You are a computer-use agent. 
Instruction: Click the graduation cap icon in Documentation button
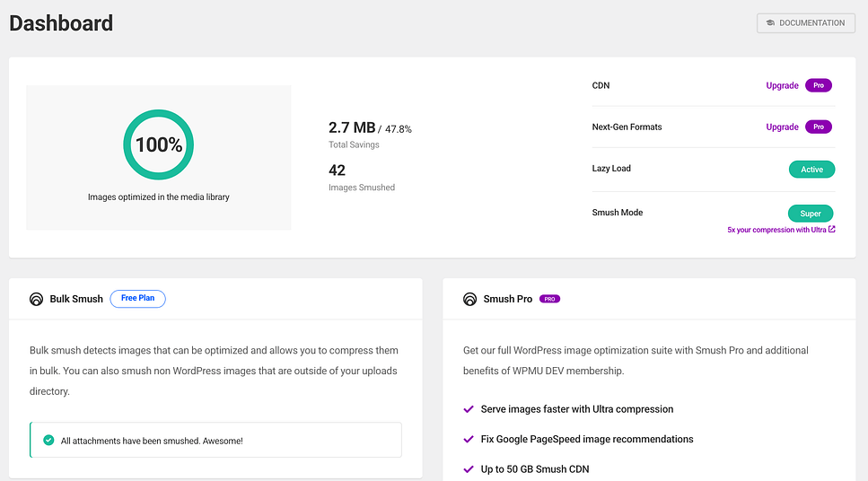click(770, 23)
